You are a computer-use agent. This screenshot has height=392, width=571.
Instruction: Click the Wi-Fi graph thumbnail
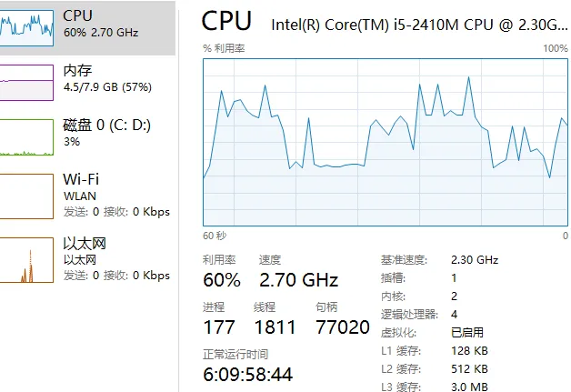(26, 196)
